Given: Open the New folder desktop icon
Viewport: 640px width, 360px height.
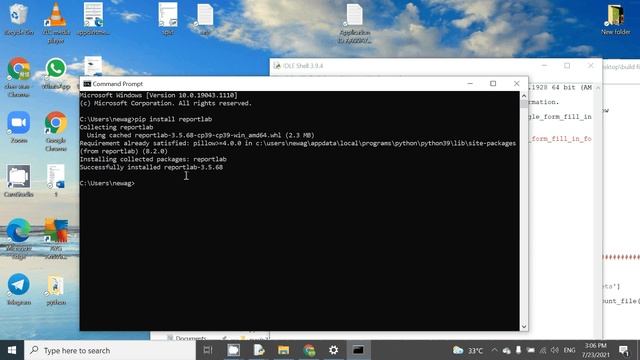Looking at the screenshot, I should pyautogui.click(x=615, y=19).
